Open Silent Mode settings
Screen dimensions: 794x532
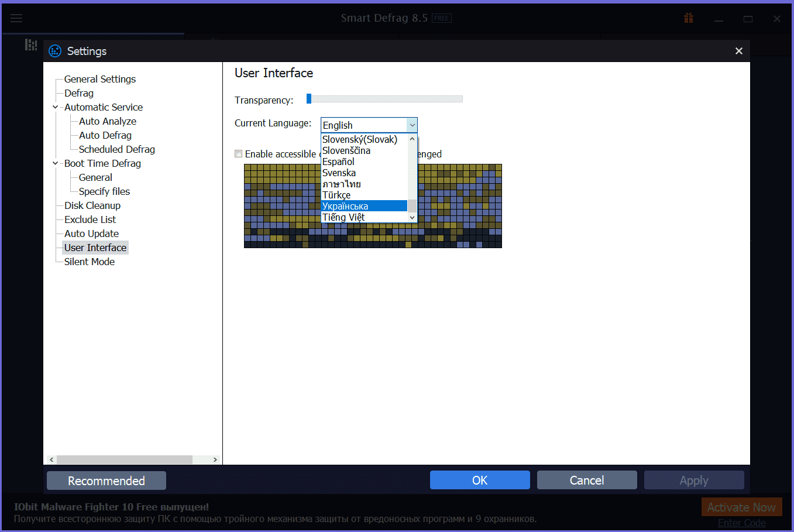point(90,262)
